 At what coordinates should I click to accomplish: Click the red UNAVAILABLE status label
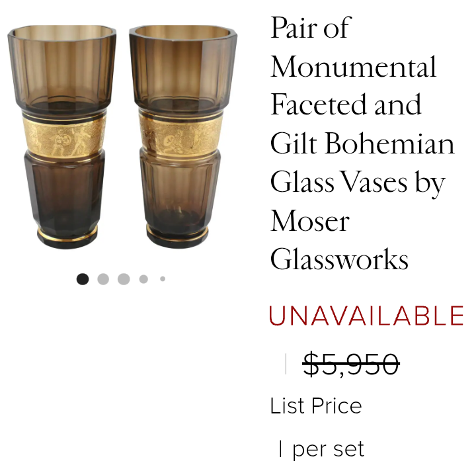[366, 316]
